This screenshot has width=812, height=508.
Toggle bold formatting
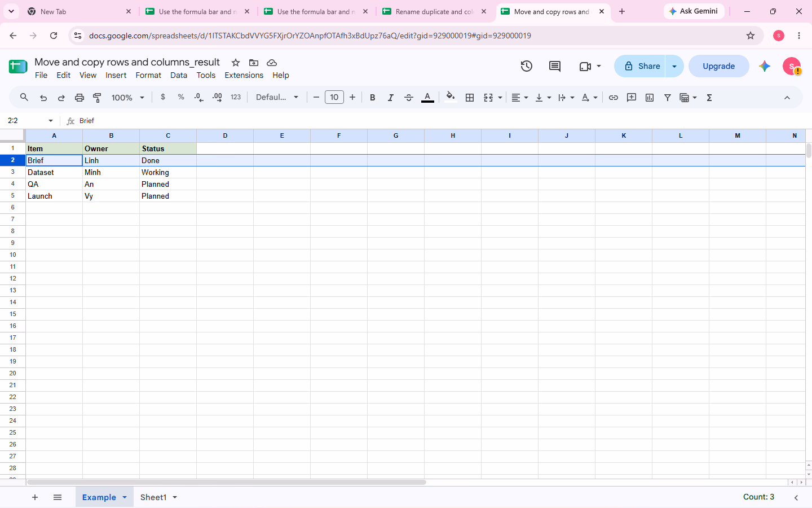click(x=373, y=98)
